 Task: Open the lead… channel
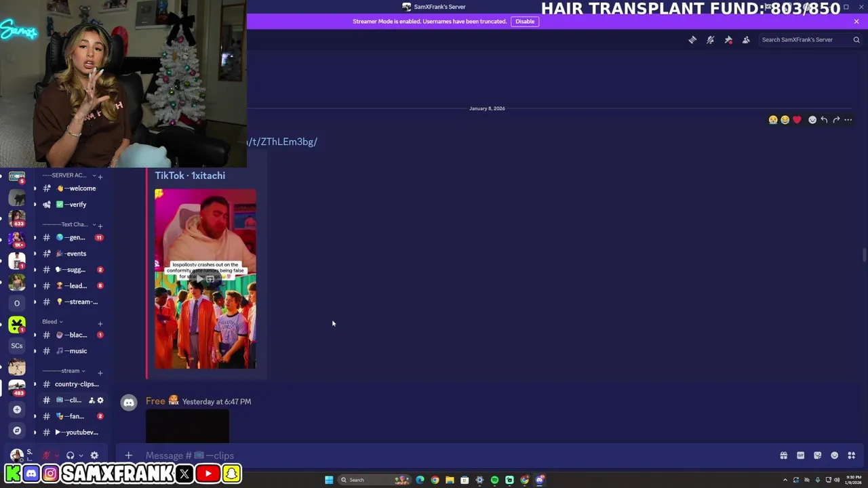(70, 286)
